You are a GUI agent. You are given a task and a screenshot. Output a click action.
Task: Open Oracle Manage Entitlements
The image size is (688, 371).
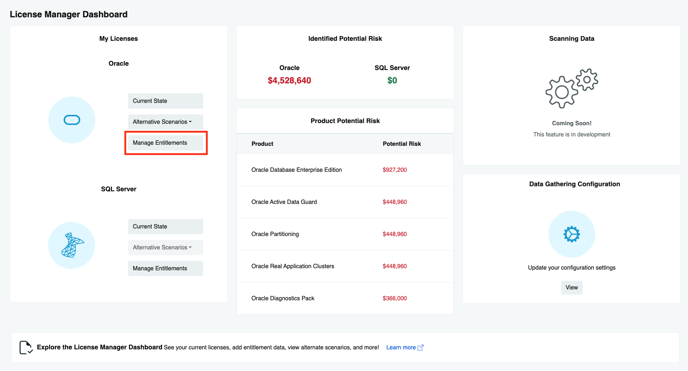165,143
